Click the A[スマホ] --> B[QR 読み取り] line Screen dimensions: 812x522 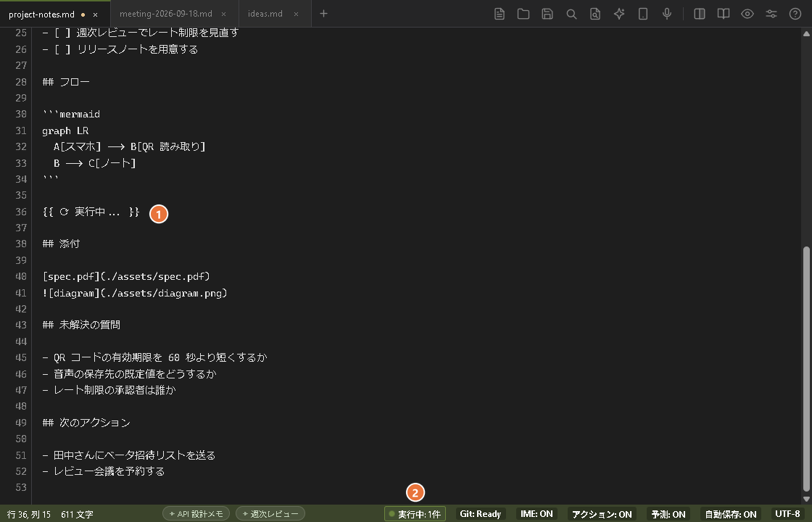(130, 146)
